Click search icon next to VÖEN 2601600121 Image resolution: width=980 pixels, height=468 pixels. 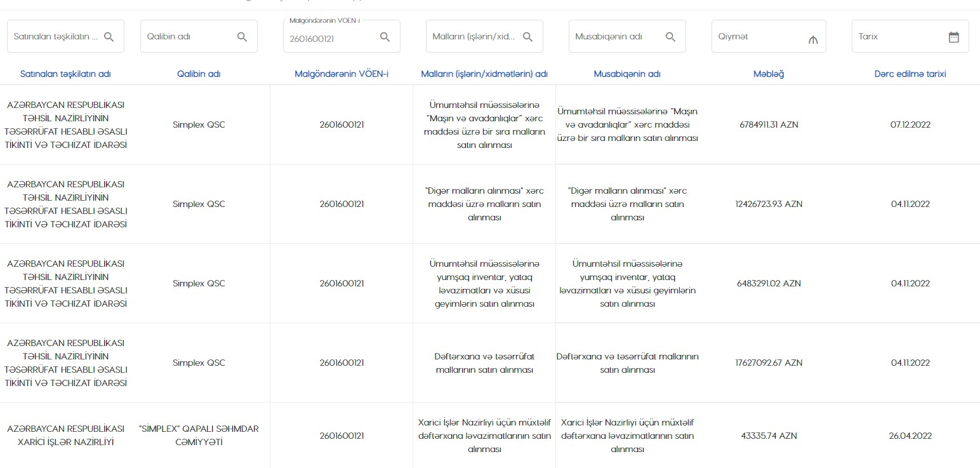pyautogui.click(x=385, y=37)
